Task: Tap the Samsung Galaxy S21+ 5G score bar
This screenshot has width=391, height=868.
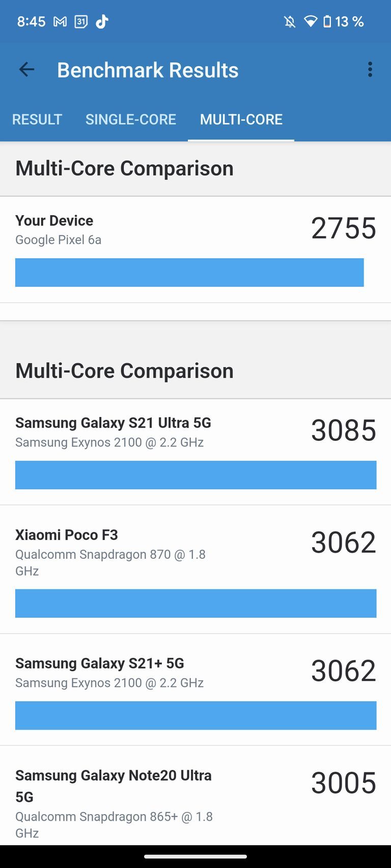Action: [195, 715]
